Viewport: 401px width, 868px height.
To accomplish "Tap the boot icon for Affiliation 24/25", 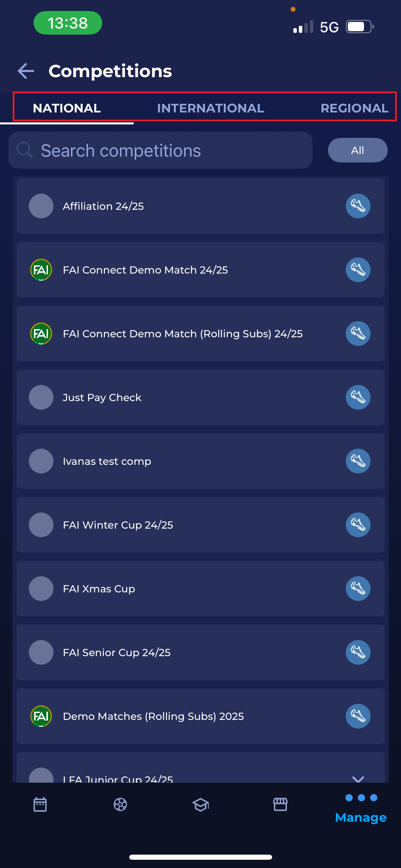I will tap(358, 206).
